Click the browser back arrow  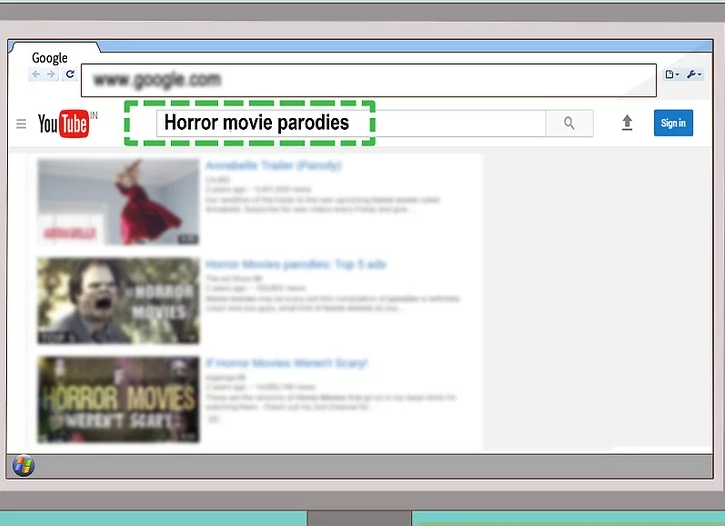(36, 75)
